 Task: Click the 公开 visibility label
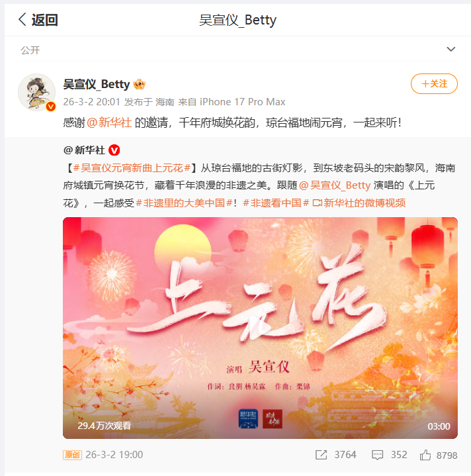point(30,50)
